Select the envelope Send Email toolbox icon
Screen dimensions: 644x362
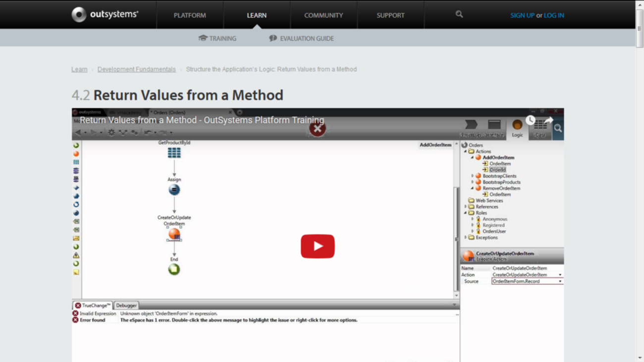tap(76, 238)
